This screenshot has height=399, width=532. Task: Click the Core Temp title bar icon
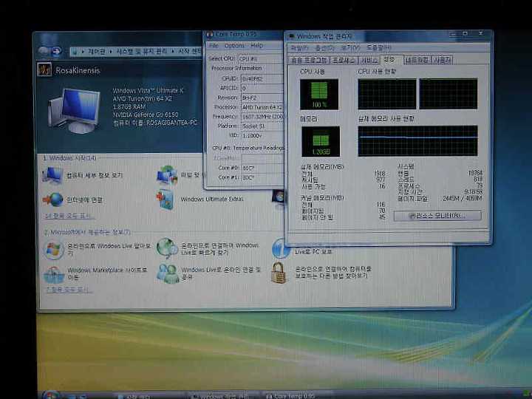pyautogui.click(x=210, y=34)
